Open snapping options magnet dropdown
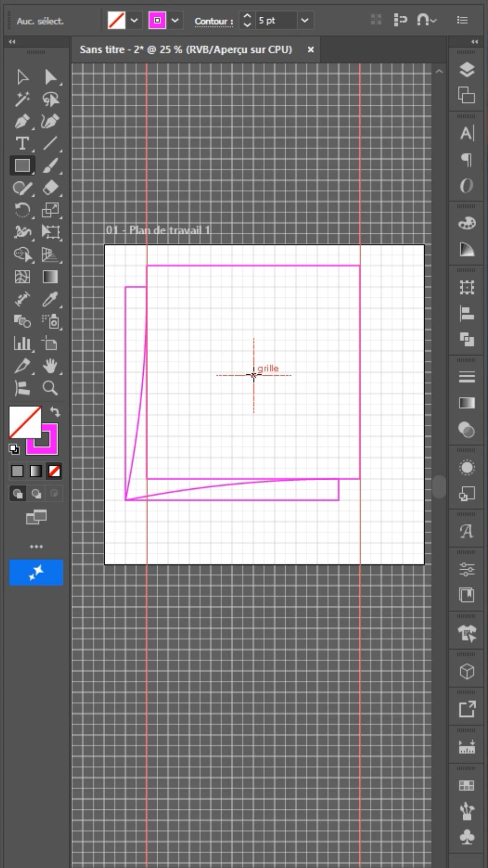Image resolution: width=488 pixels, height=868 pixels. [x=427, y=20]
